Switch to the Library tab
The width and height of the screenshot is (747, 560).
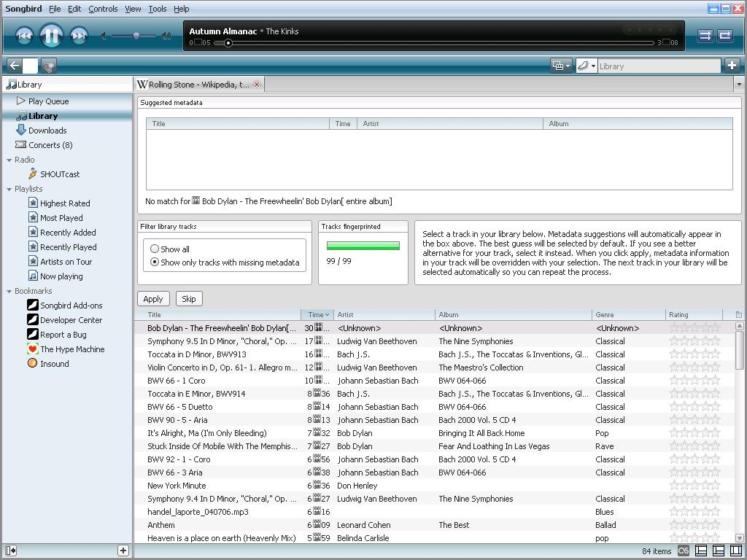[x=67, y=85]
